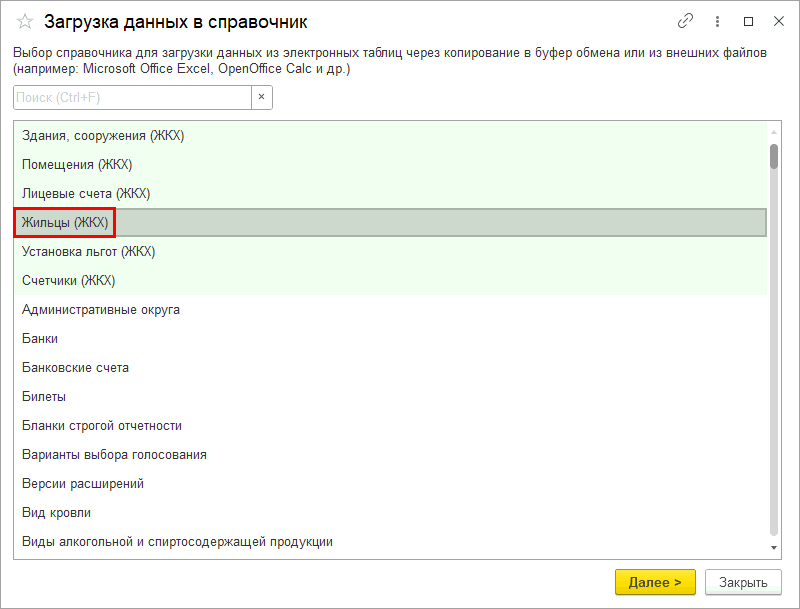800x609 pixels.
Task: Select Виды алкогольной и спиртосодержащей продукции
Action: point(390,542)
